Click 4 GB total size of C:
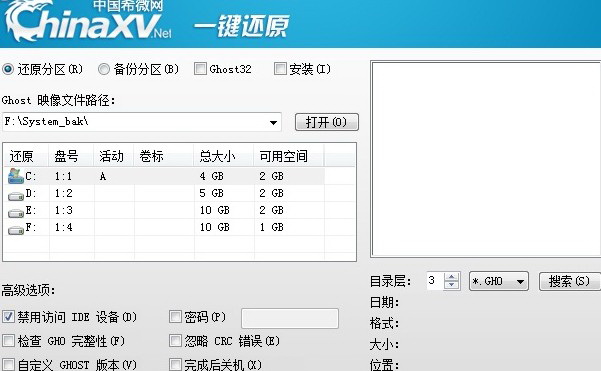Image resolution: width=601 pixels, height=371 pixels. click(x=212, y=176)
